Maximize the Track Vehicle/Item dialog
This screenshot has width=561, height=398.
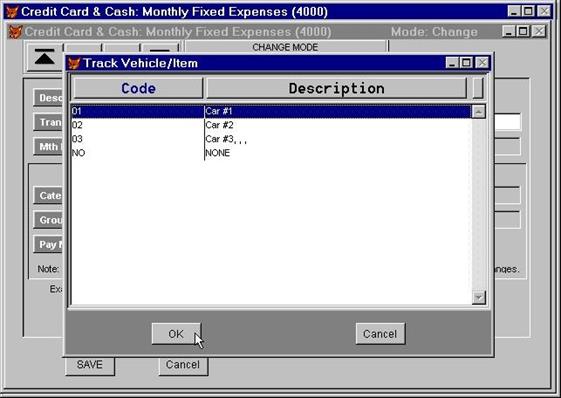(467, 63)
